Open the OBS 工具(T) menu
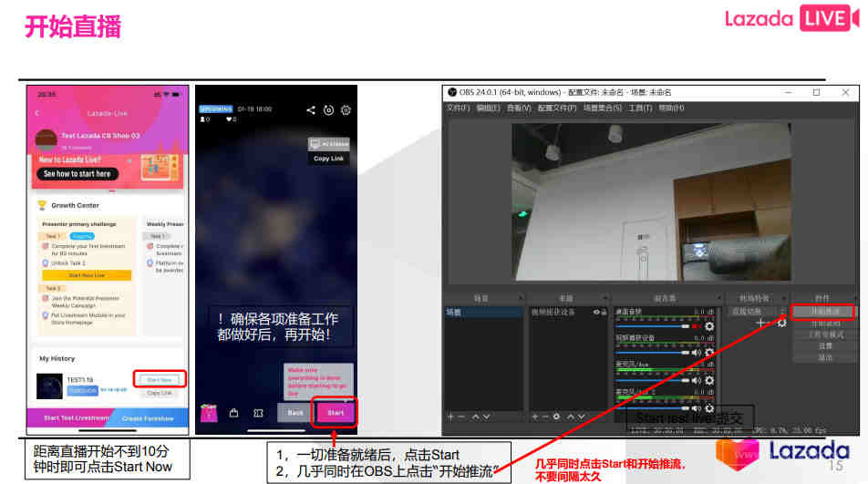The image size is (868, 484). pos(640,108)
